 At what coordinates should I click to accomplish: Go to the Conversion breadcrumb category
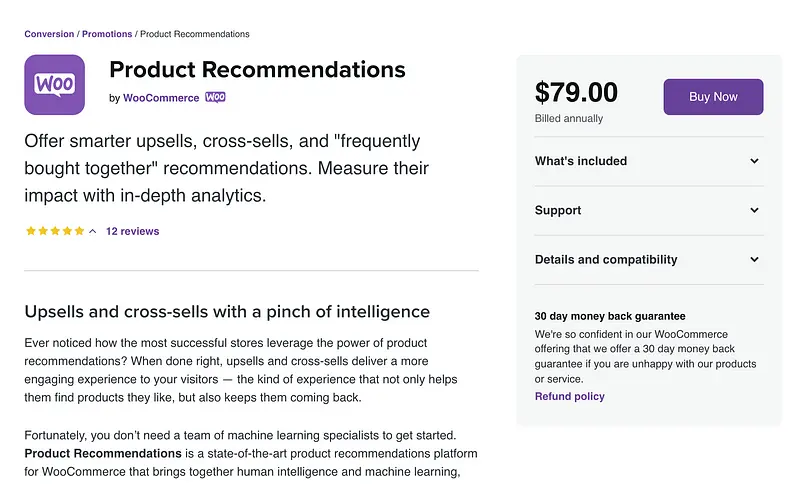49,34
